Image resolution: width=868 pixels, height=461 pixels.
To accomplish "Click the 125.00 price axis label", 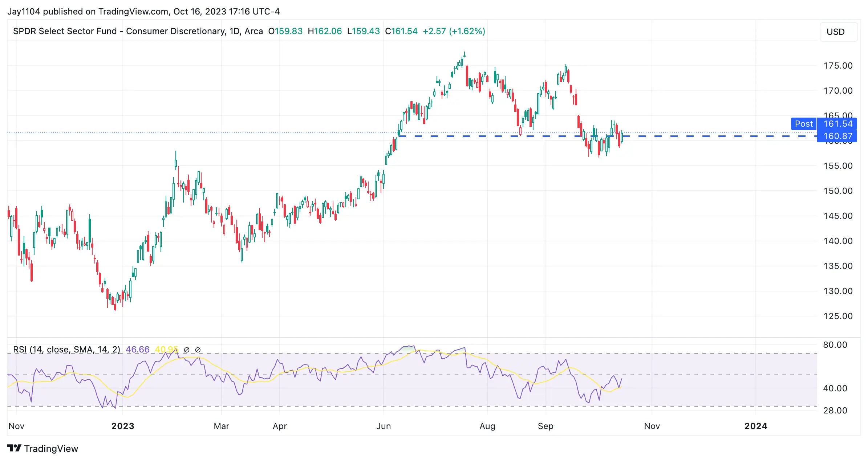I will pos(838,316).
